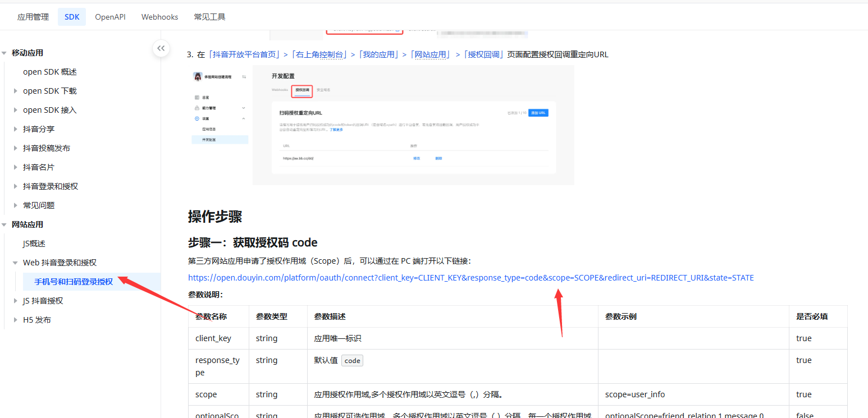Screen dimensions: 868x418
Task: Click response_type cell in table
Action: tap(219, 366)
